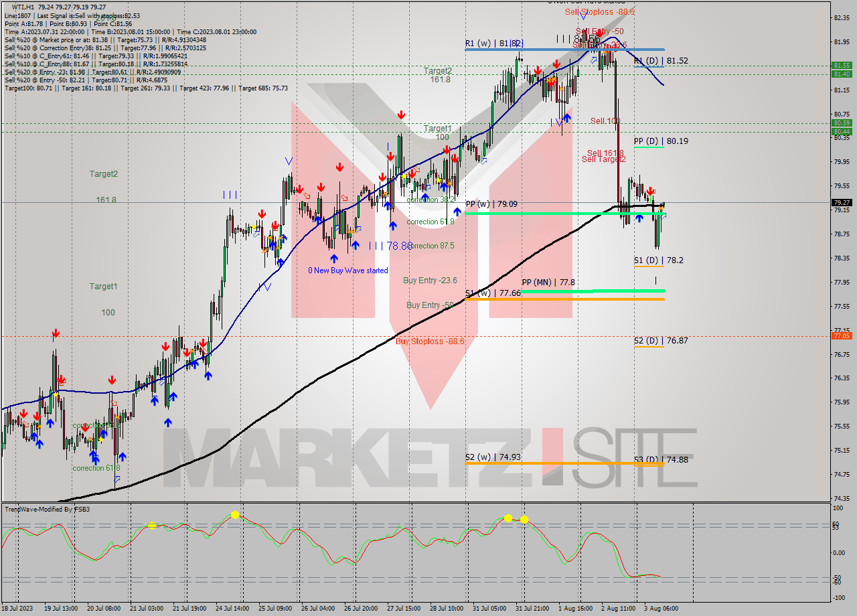Select the 24 Jul 14:00 time label
The width and height of the screenshot is (857, 616).
point(232,608)
